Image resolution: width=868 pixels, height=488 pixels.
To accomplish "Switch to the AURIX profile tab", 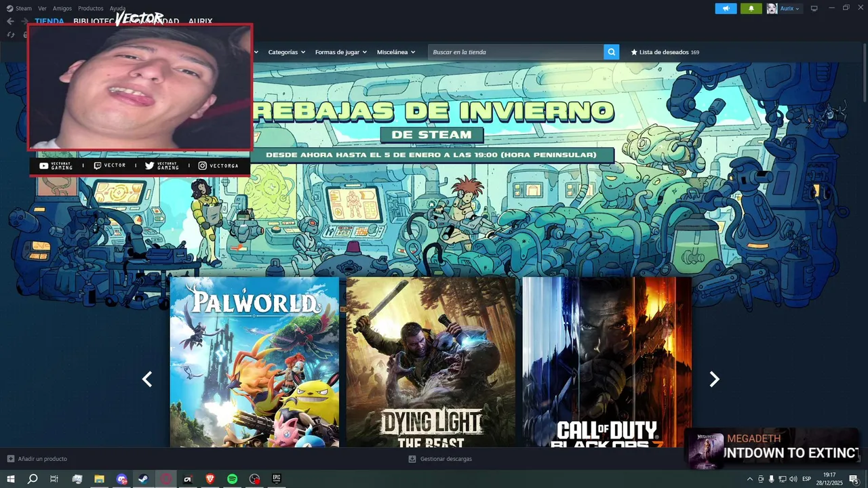I will [200, 21].
